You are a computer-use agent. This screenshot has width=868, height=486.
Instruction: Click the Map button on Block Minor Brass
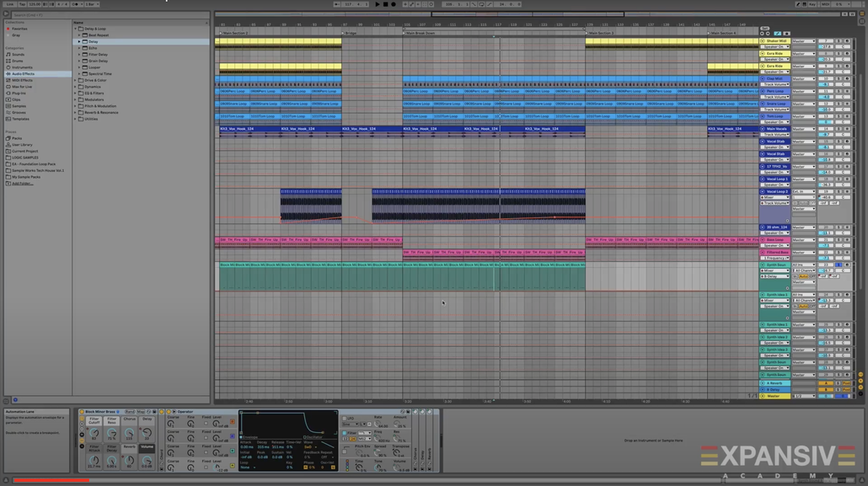pos(141,412)
